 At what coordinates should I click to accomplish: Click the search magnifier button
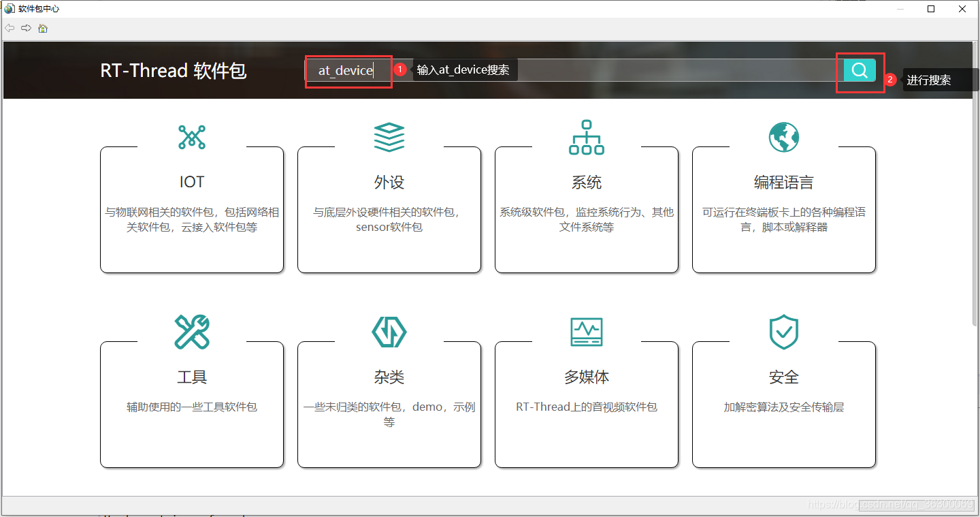(860, 70)
